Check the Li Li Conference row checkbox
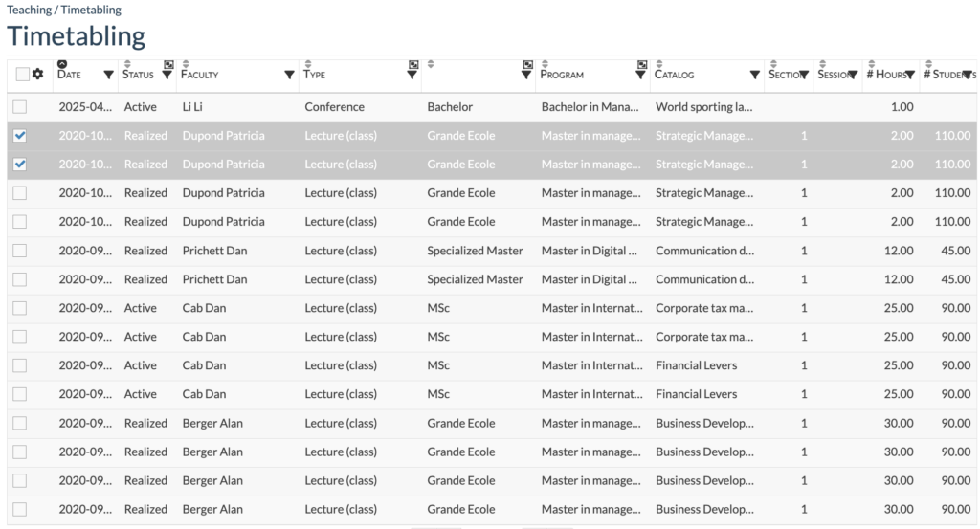Image resolution: width=980 pixels, height=529 pixels. tap(20, 107)
